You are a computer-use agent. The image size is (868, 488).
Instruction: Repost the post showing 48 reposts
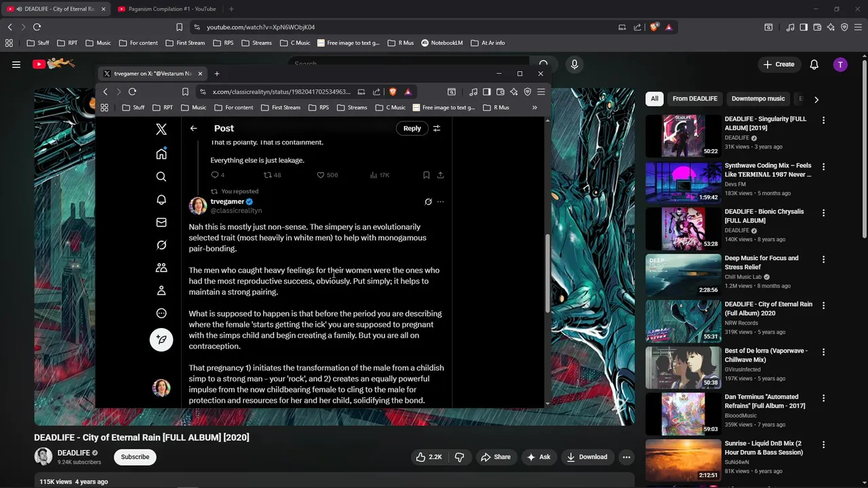pos(272,175)
